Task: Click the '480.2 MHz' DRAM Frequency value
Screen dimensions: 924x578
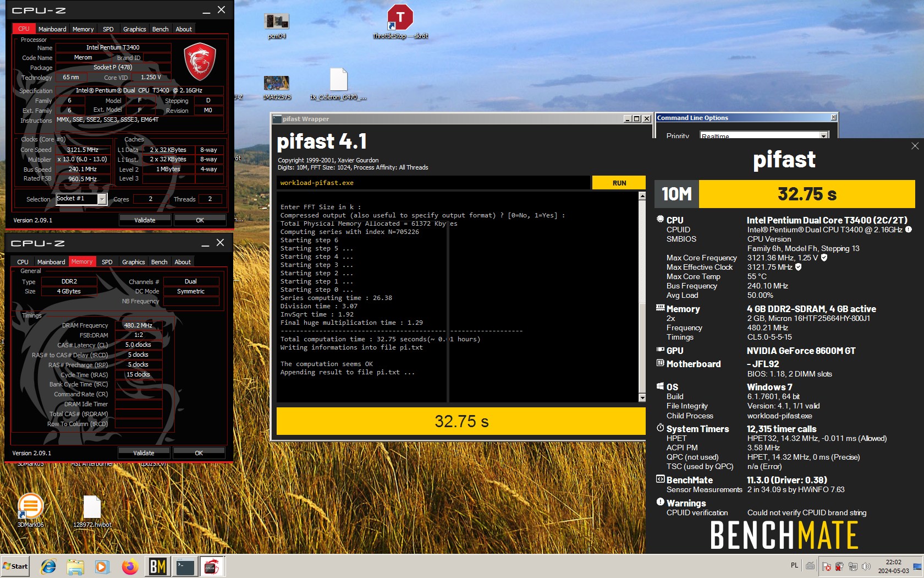Action: point(138,325)
